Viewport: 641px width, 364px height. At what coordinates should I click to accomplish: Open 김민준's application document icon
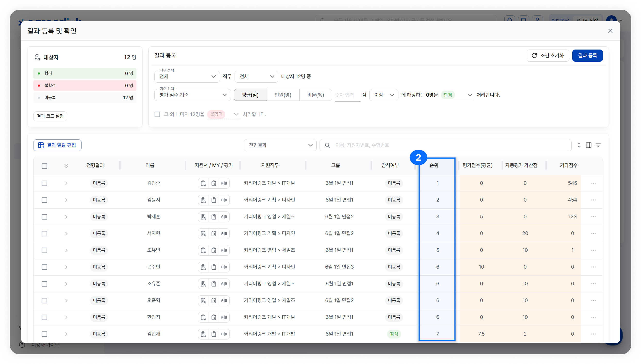click(203, 183)
